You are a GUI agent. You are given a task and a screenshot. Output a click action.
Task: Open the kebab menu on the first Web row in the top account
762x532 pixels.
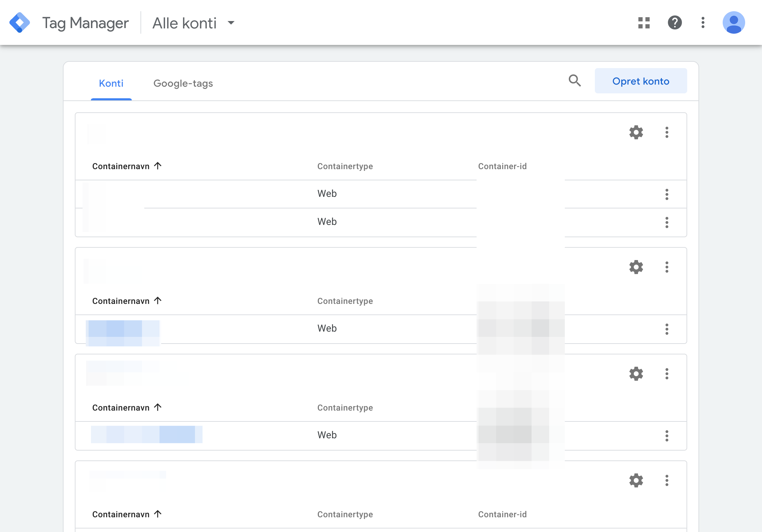coord(667,194)
